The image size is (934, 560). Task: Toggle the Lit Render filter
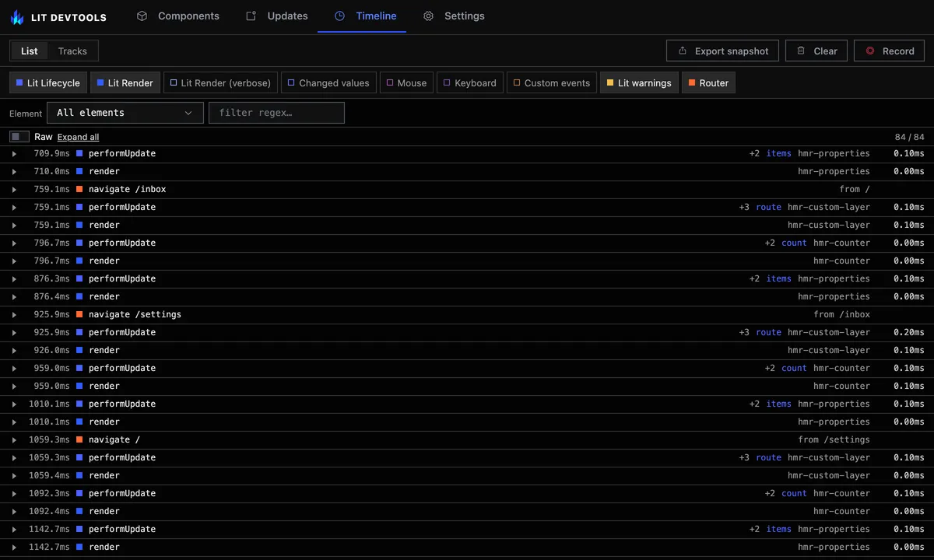coord(125,83)
